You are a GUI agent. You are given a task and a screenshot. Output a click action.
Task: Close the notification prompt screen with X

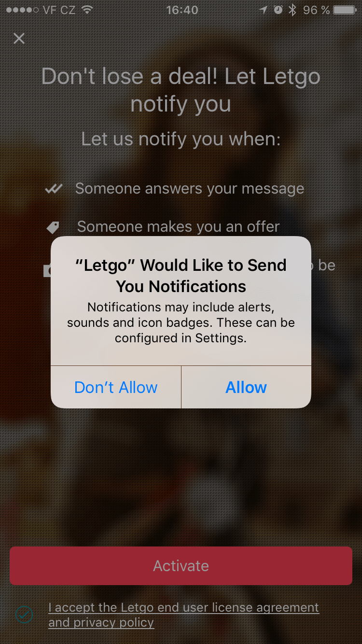[x=19, y=38]
